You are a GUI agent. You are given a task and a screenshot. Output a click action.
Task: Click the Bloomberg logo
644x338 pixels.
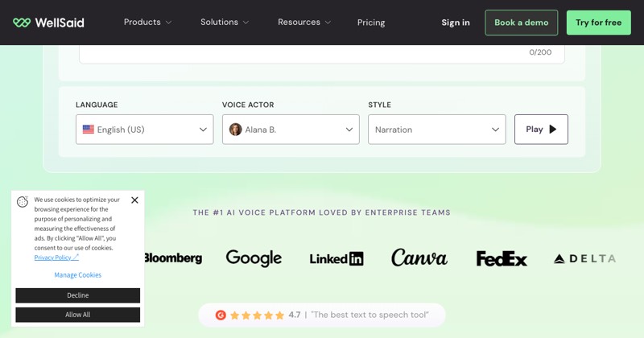[x=173, y=258]
